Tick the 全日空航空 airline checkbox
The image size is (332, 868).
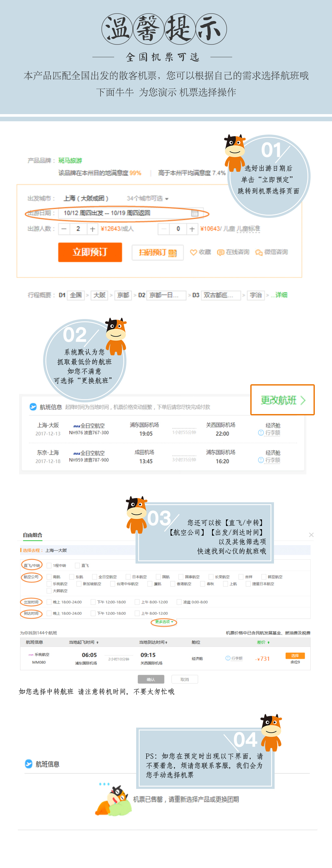pyautogui.click(x=95, y=577)
